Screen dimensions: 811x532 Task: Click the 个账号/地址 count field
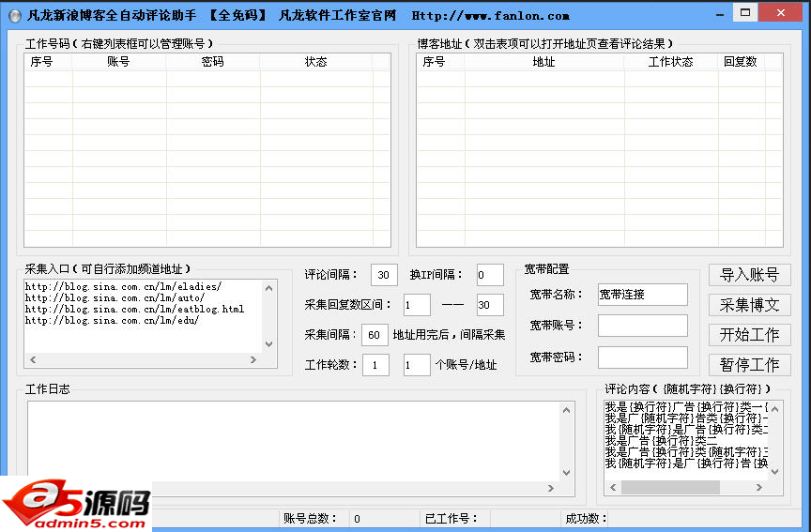(x=417, y=365)
